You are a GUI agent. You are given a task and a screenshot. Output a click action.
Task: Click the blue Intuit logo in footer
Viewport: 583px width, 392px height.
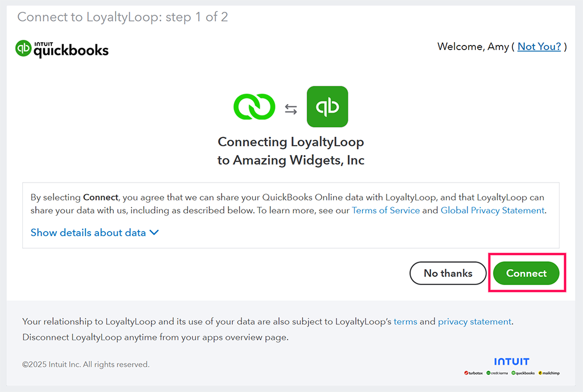click(x=511, y=361)
